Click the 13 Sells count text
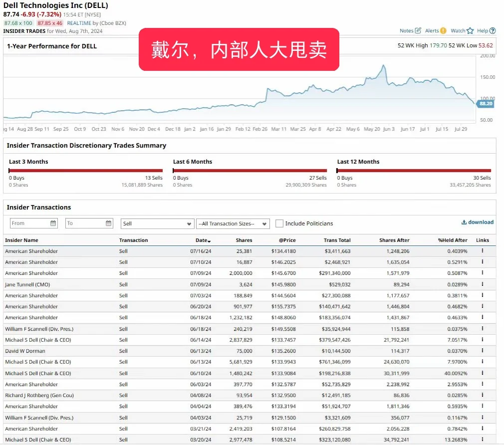This screenshot has width=504, height=445. (x=154, y=178)
